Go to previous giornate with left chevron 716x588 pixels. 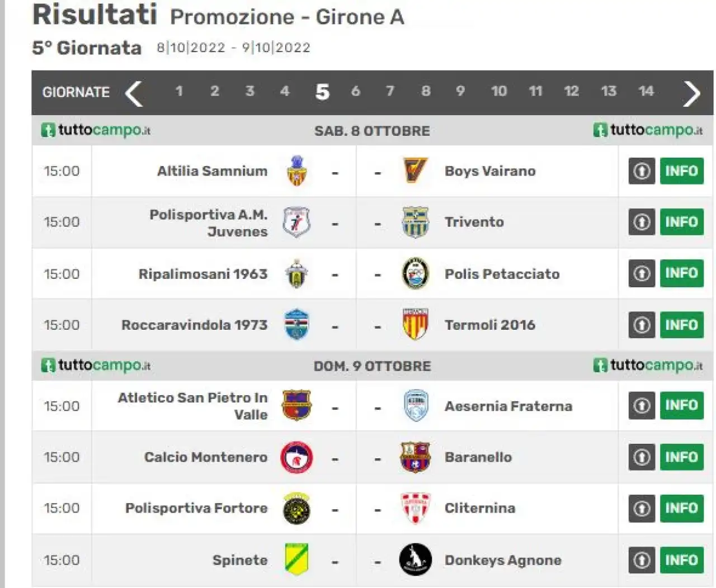134,93
